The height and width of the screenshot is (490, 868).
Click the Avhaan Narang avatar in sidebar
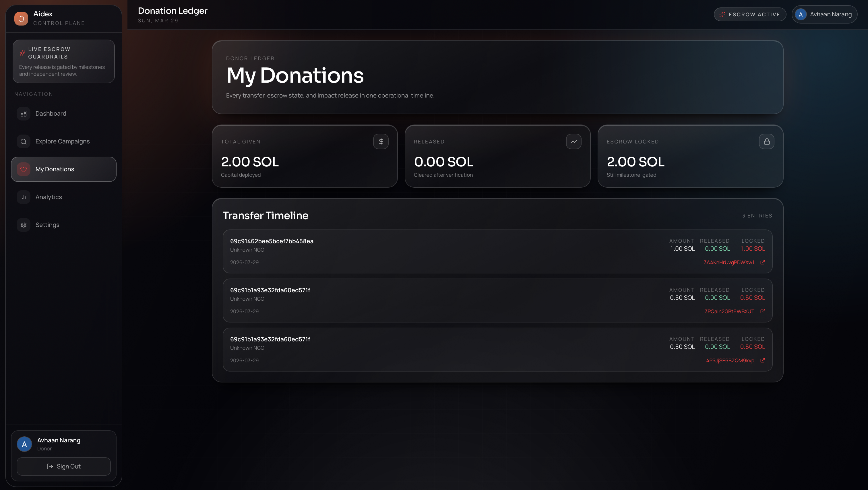[24, 444]
